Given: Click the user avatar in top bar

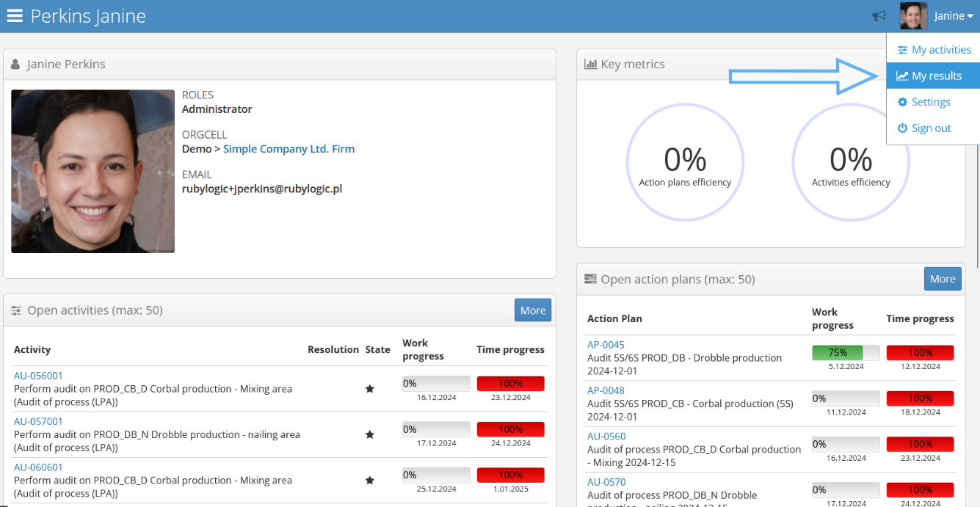Looking at the screenshot, I should pyautogui.click(x=913, y=16).
